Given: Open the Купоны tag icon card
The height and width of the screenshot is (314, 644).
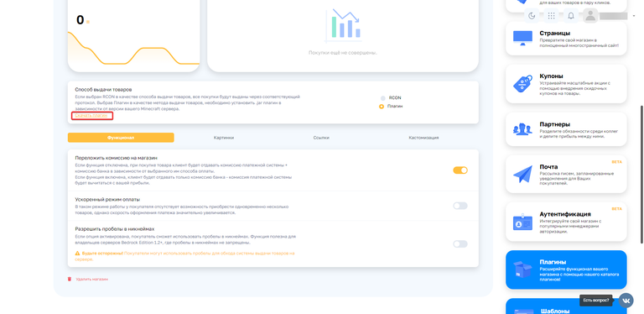Looking at the screenshot, I should tap(522, 83).
